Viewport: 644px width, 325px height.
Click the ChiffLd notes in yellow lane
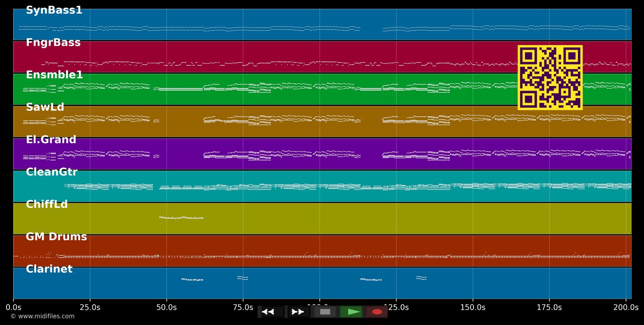click(x=181, y=218)
